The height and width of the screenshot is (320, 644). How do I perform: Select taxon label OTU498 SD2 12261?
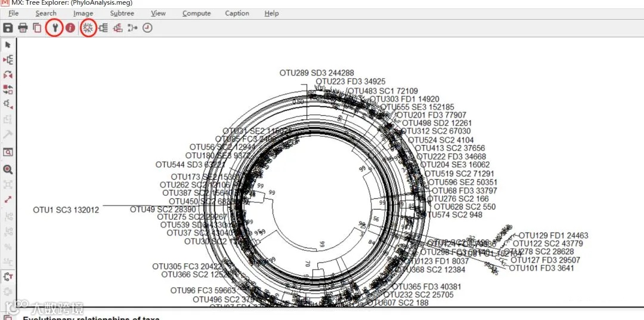point(437,123)
